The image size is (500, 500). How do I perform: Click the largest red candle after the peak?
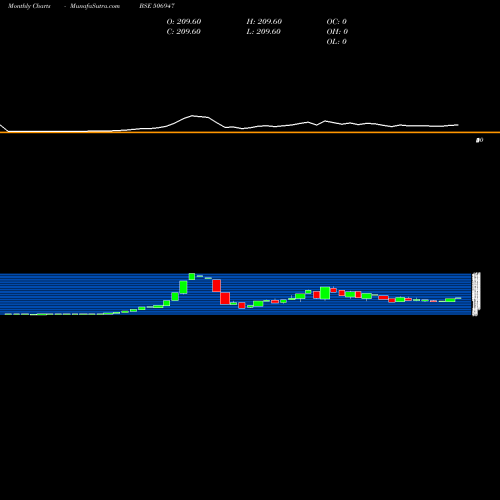click(x=225, y=298)
